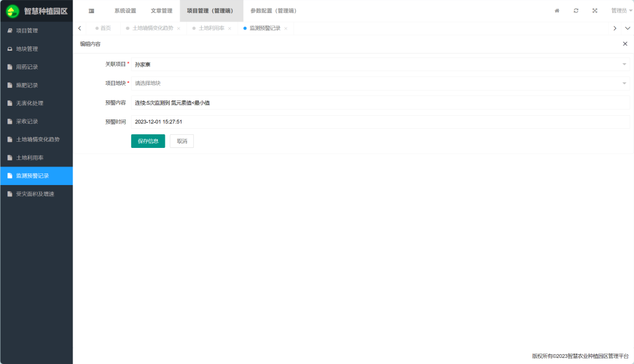
Task: Click the 保存信息 button
Action: 148,141
